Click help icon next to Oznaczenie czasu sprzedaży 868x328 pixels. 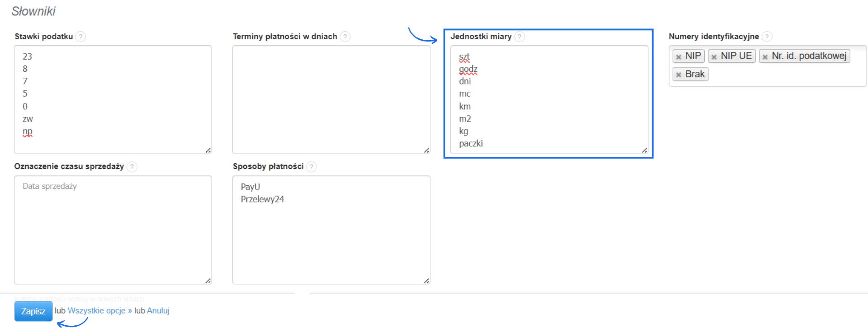(132, 167)
